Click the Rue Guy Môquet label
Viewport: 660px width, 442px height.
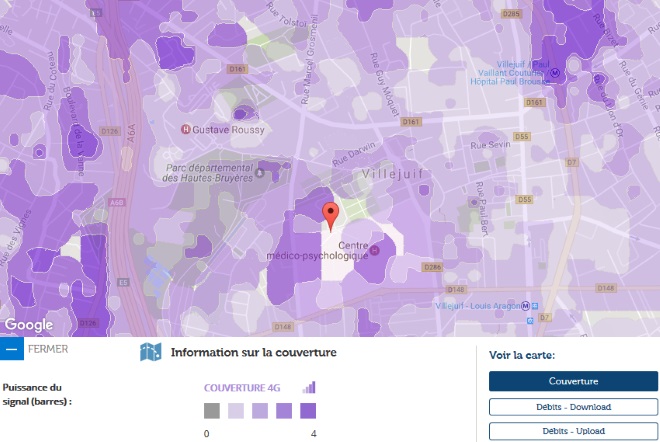[x=384, y=85]
